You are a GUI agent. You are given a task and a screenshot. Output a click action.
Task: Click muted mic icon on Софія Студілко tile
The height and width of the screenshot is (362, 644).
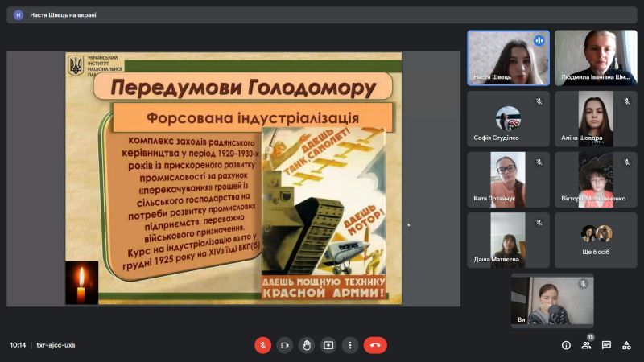coord(539,101)
